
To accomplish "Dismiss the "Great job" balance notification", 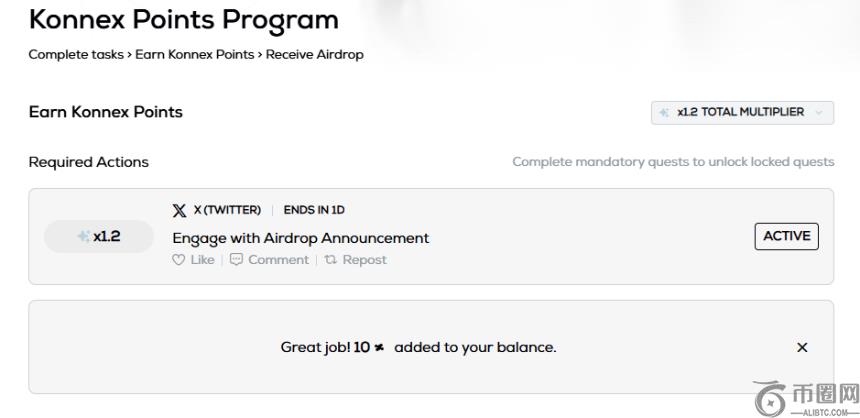I will [802, 348].
